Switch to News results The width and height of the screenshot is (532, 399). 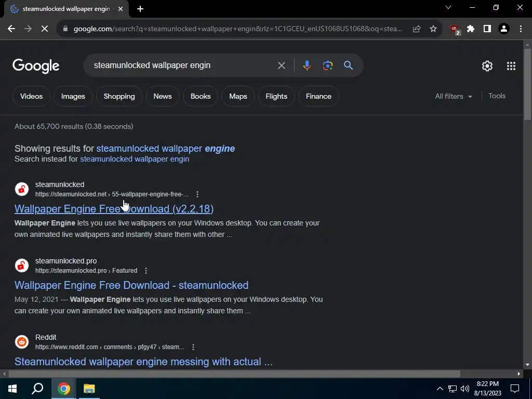tap(163, 96)
